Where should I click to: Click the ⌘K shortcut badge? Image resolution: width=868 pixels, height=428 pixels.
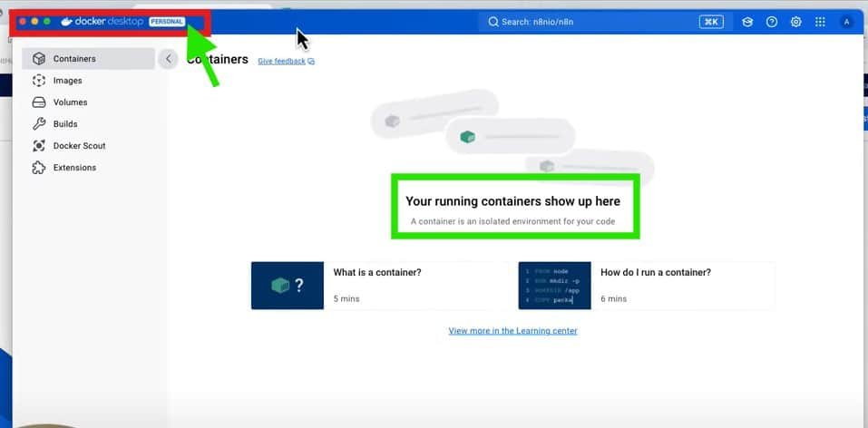(711, 22)
